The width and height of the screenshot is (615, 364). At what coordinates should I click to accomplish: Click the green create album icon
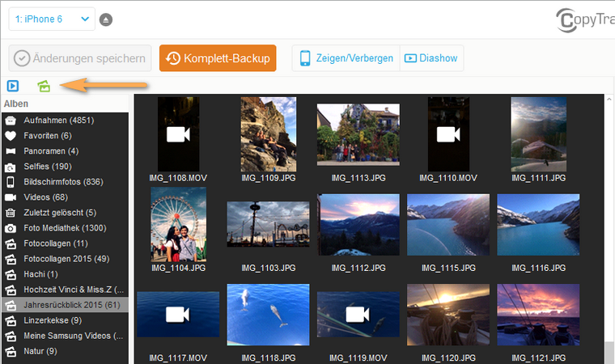44,86
